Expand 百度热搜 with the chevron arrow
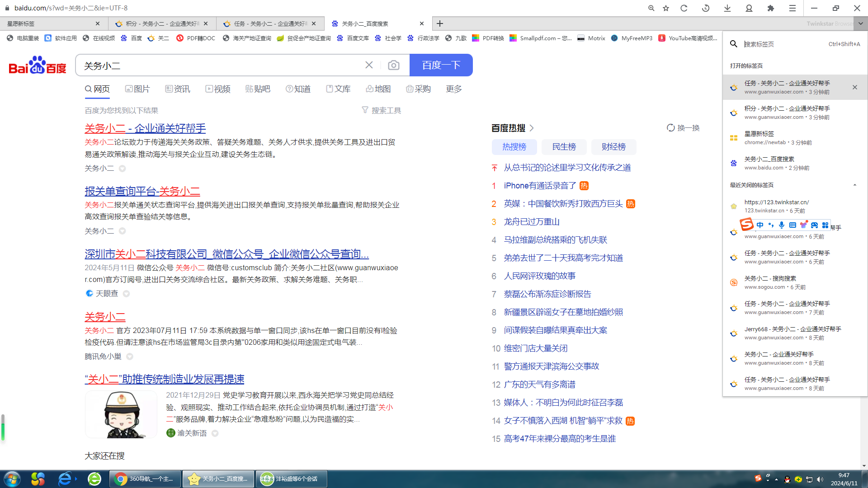Image resolution: width=868 pixels, height=488 pixels. 532,128
